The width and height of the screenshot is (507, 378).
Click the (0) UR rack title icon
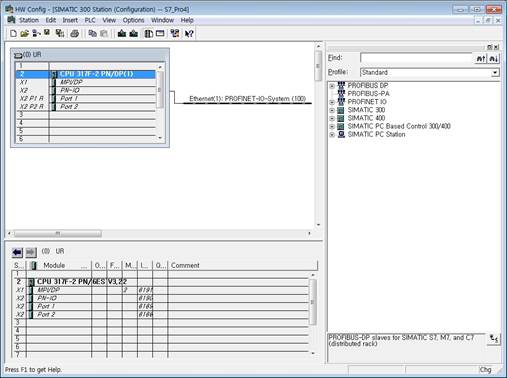[18, 55]
